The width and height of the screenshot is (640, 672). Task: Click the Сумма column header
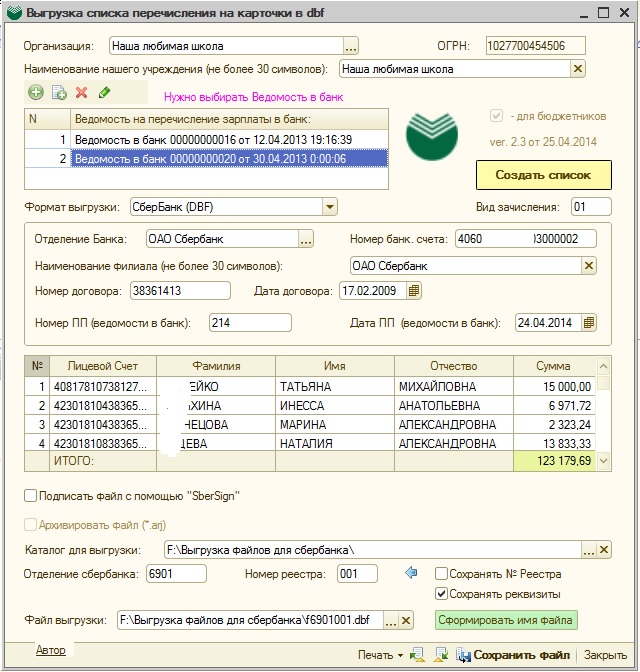point(554,366)
